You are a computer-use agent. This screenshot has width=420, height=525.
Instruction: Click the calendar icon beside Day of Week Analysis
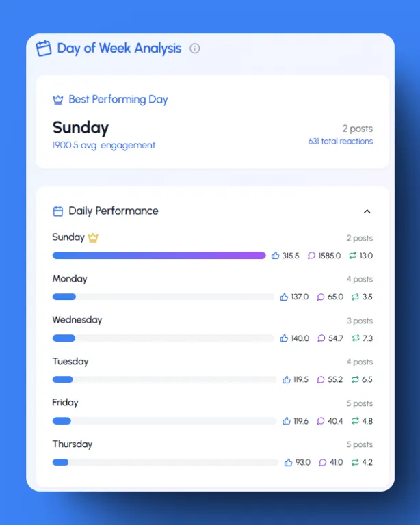pos(44,48)
